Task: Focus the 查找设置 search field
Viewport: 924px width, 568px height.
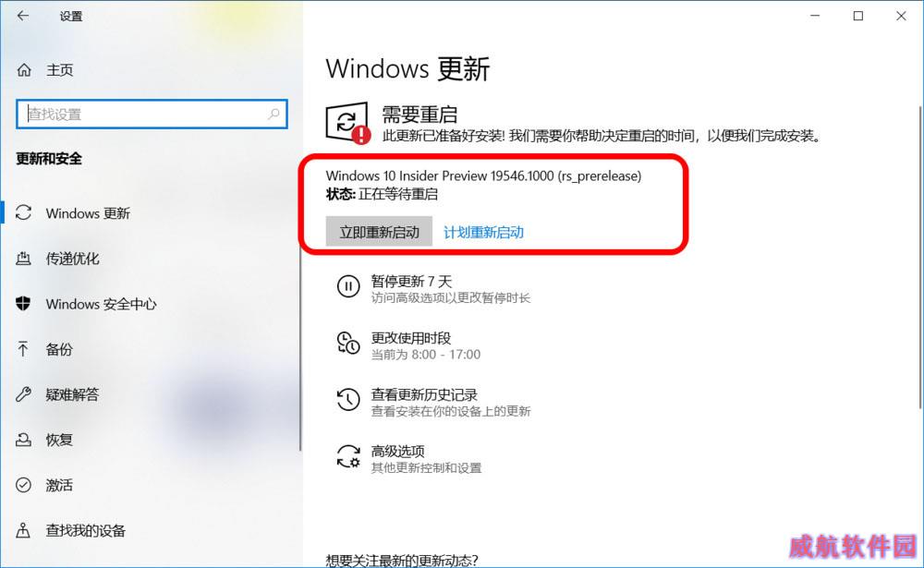Action: 152,115
